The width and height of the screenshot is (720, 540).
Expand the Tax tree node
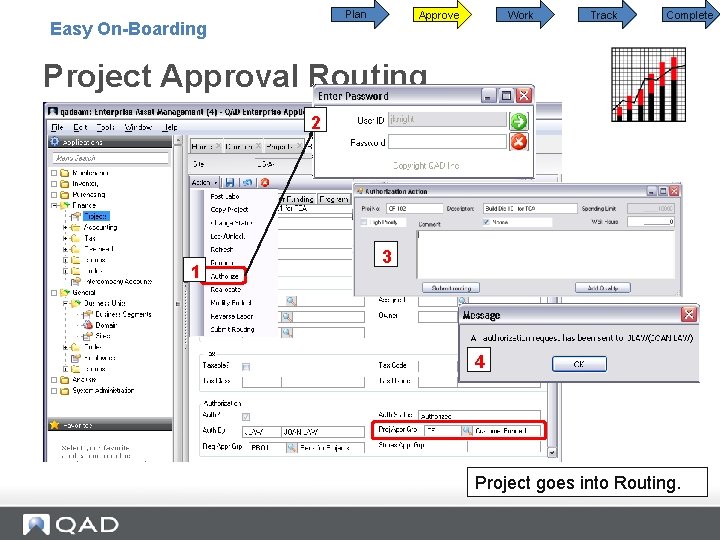click(x=65, y=238)
